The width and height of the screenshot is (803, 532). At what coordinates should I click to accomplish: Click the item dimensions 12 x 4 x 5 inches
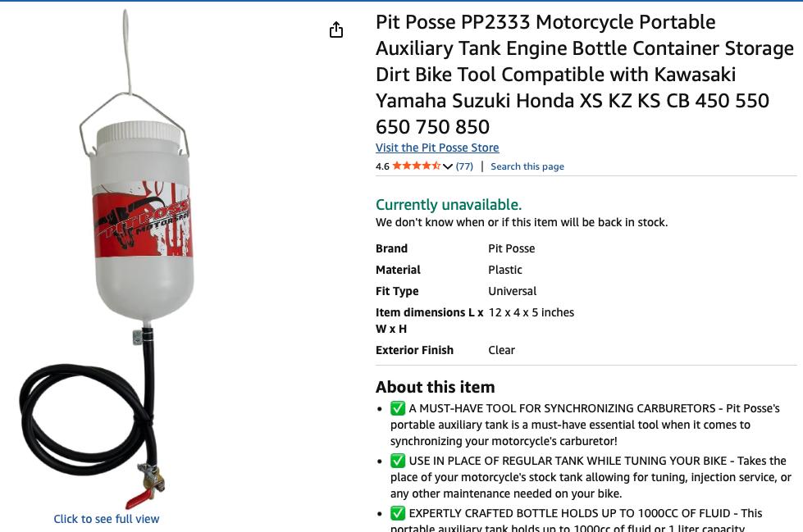pos(531,312)
